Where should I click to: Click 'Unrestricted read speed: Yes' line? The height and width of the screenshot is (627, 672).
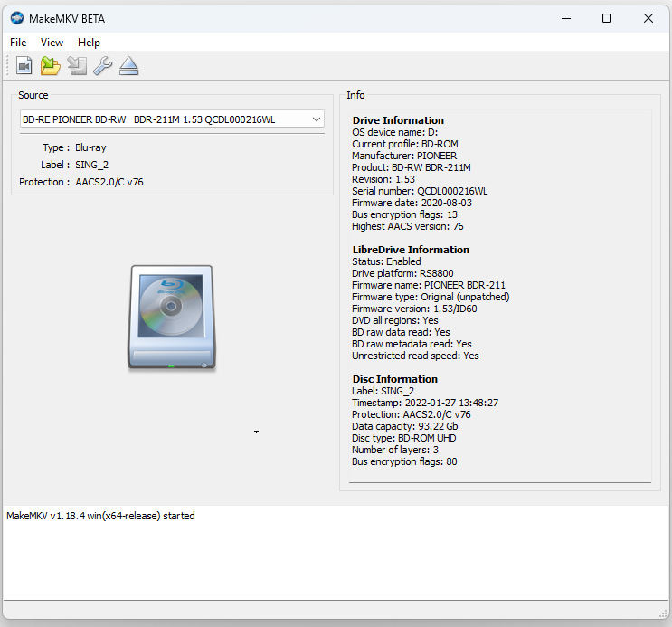coord(415,356)
